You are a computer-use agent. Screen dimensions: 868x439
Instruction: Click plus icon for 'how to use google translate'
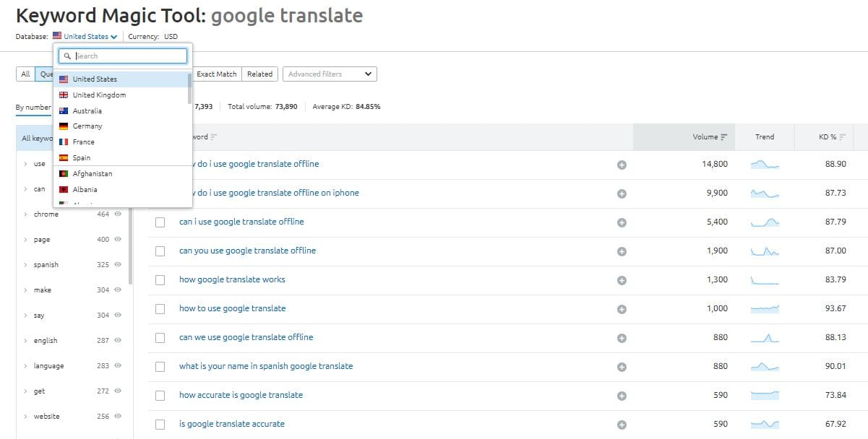point(622,309)
